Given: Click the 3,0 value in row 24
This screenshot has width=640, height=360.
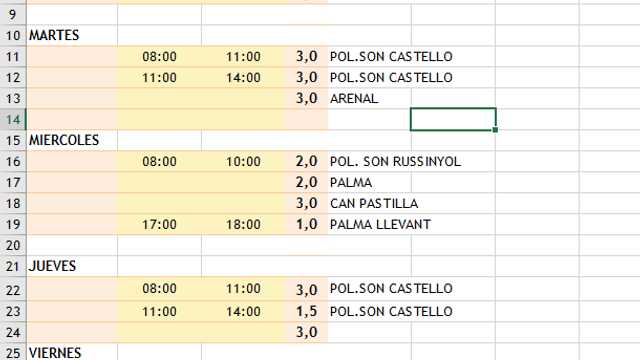Looking at the screenshot, I should point(306,332).
